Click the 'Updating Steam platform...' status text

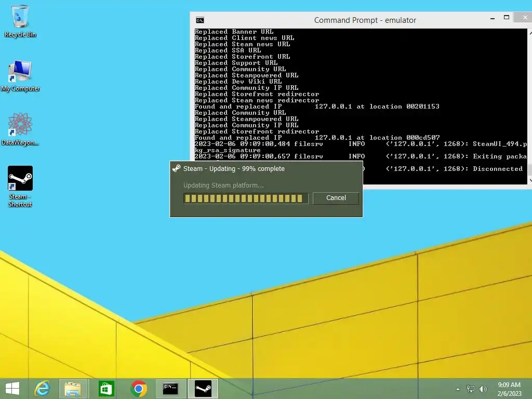click(x=223, y=185)
